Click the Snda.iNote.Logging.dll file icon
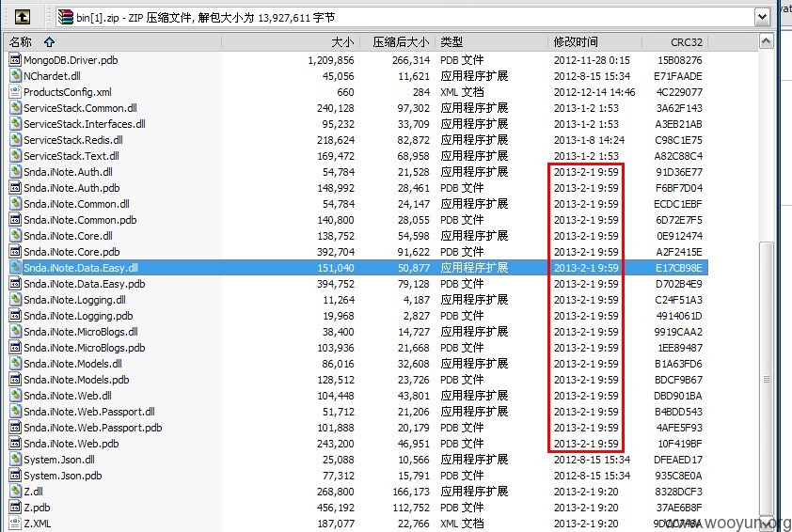The width and height of the screenshot is (792, 532). point(16,300)
